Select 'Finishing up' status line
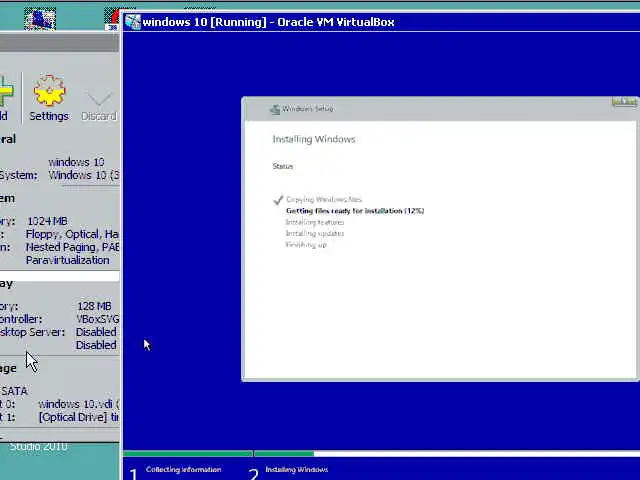The image size is (640, 480). (306, 245)
